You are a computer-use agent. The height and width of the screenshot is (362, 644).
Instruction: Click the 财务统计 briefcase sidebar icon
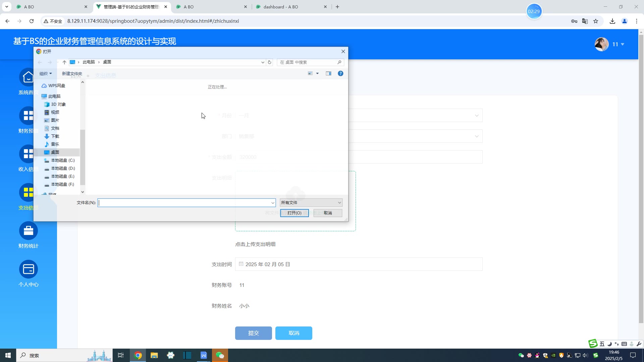[x=29, y=231]
